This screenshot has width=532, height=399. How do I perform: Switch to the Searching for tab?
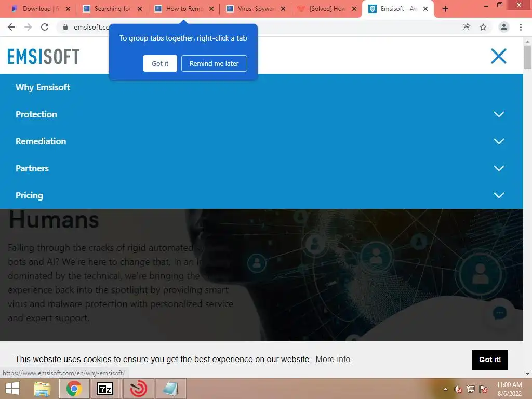click(x=112, y=9)
